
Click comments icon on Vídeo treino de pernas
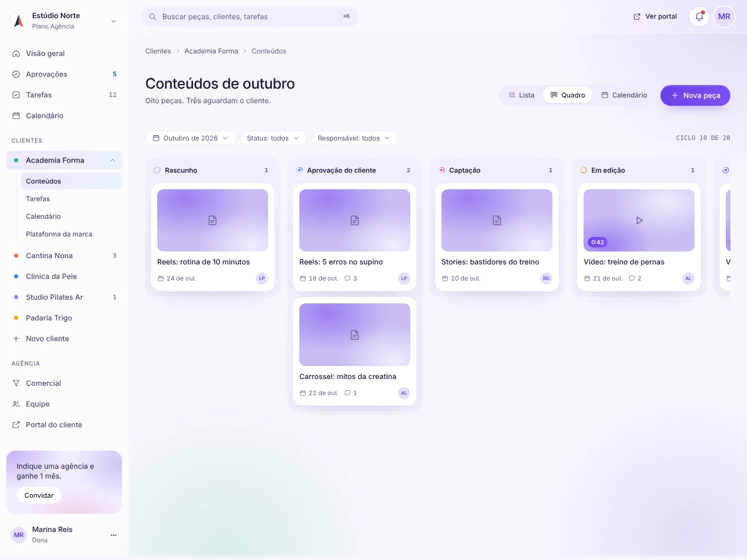[x=632, y=278]
